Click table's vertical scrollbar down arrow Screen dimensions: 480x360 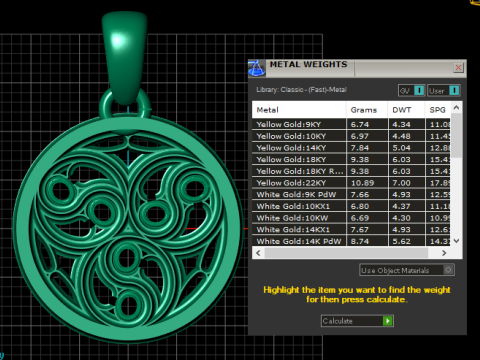point(457,241)
